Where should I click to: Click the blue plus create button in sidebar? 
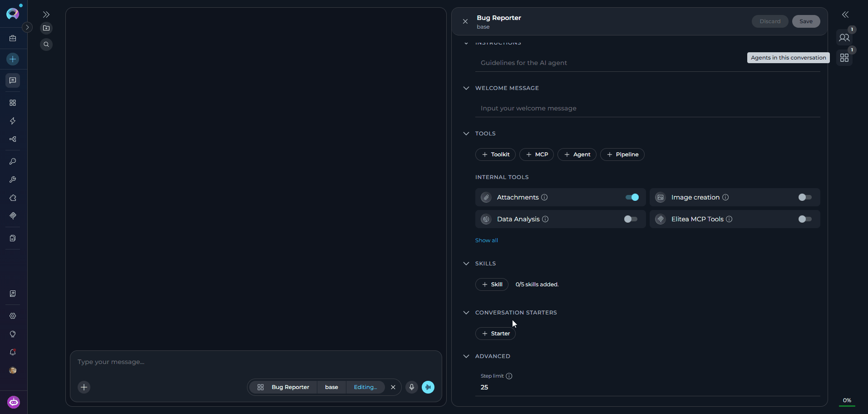[13, 59]
